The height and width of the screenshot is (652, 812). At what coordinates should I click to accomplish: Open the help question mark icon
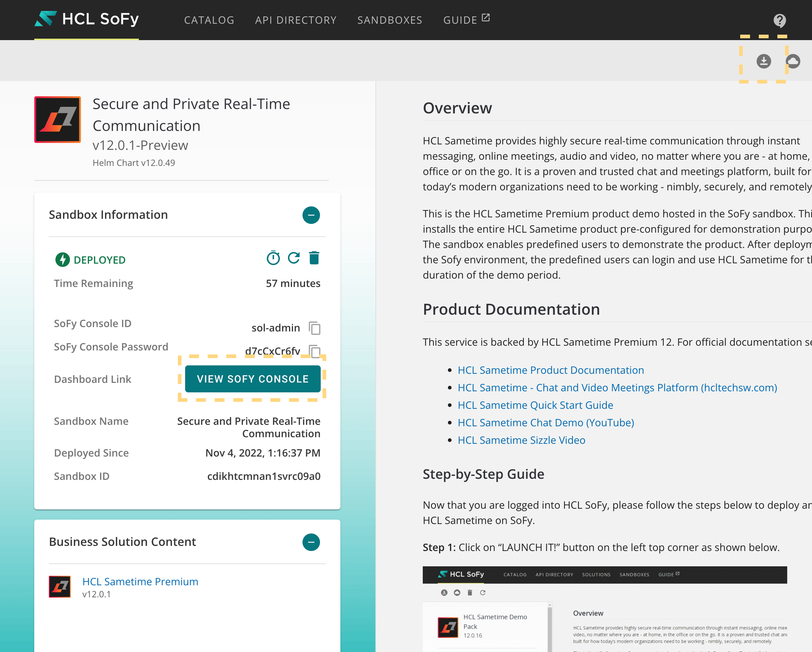pyautogui.click(x=780, y=20)
